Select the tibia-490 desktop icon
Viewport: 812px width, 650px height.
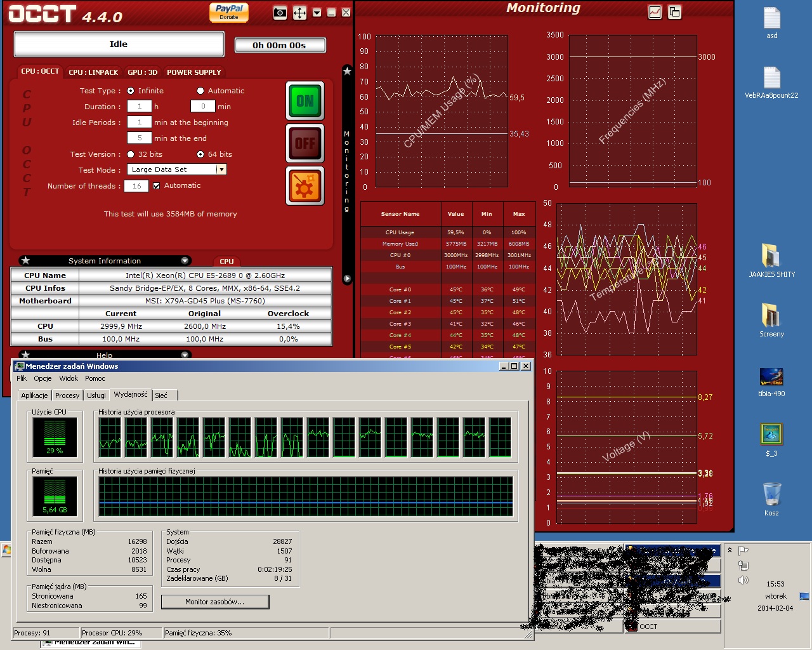point(771,382)
